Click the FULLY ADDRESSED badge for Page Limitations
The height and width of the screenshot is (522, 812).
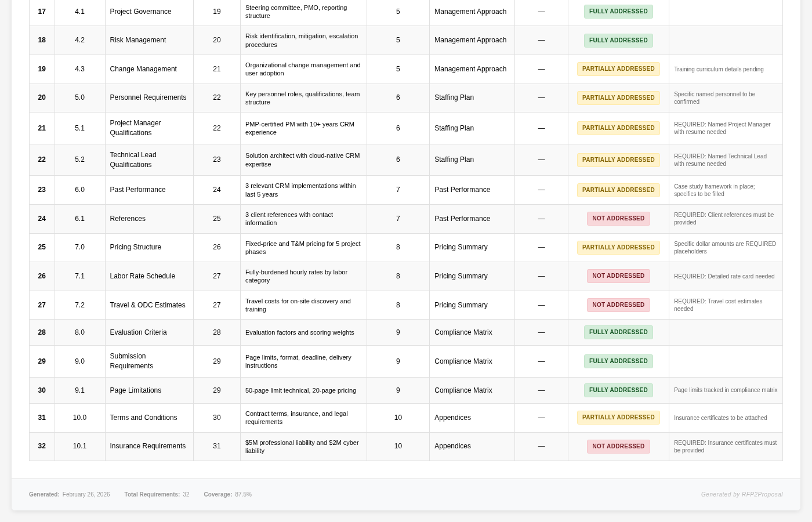tap(618, 390)
